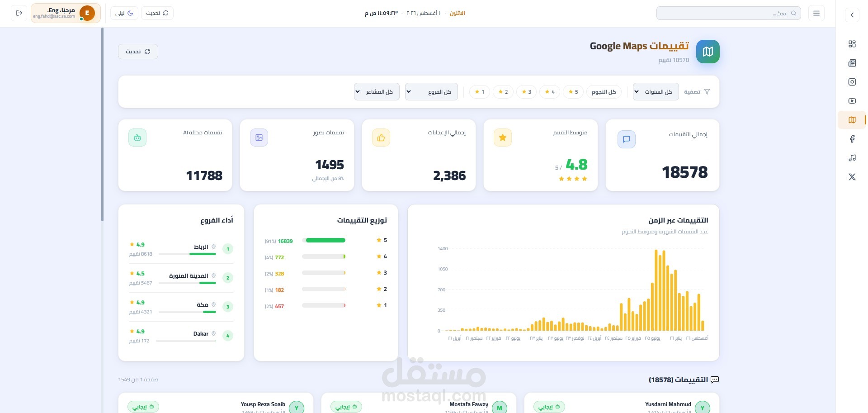Image resolution: width=868 pixels, height=413 pixels.
Task: Select the المدينة المنورة branch row
Action: (181, 278)
